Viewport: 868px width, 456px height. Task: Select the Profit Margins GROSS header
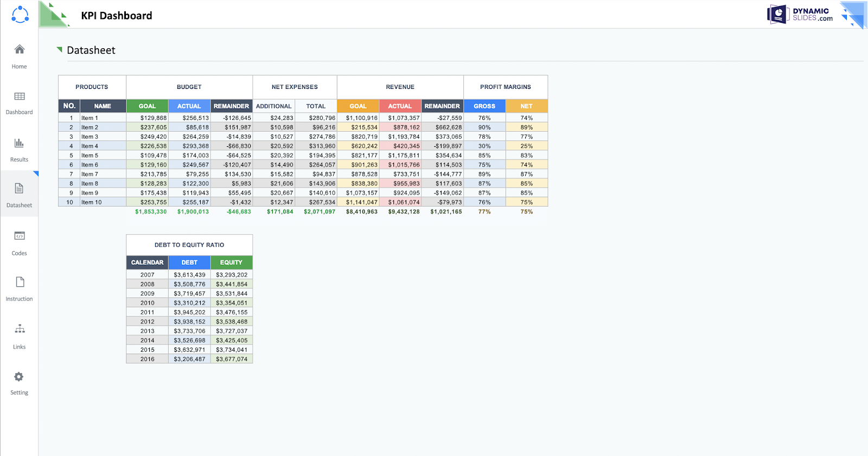point(484,106)
